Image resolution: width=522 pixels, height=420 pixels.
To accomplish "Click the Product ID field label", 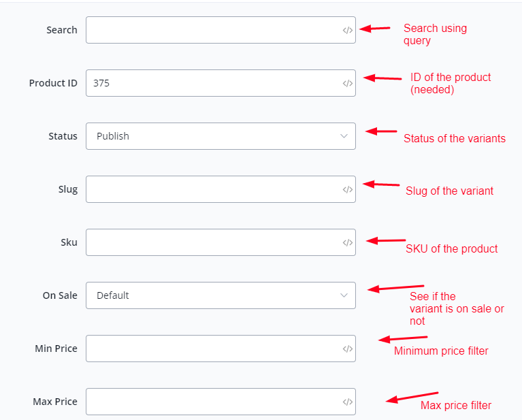I will point(53,83).
